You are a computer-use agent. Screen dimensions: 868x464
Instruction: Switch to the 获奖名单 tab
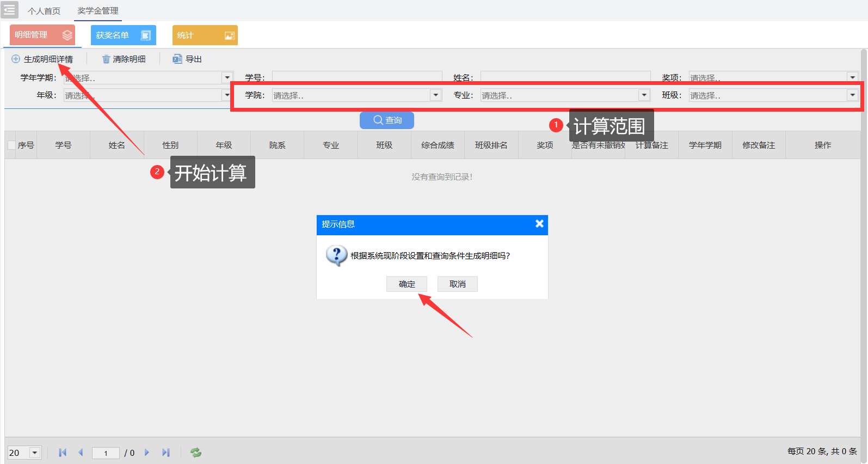click(x=123, y=35)
